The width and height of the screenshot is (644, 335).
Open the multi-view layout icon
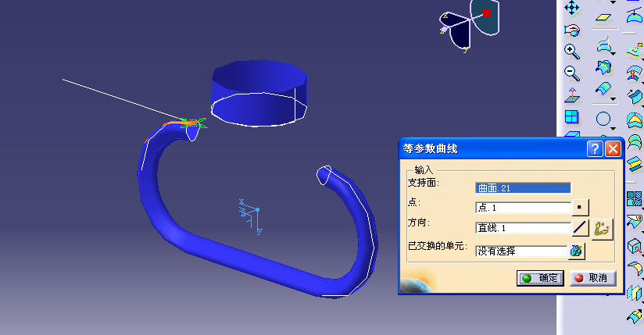(571, 117)
